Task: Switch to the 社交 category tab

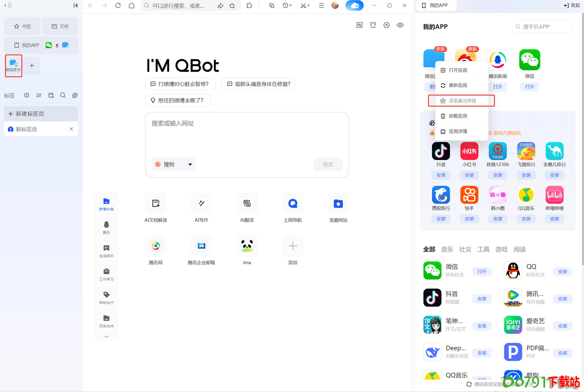Action: coord(465,249)
